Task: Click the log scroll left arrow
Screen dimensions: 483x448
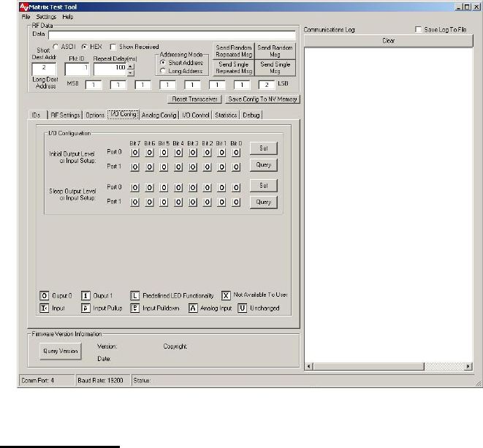Action: [309, 366]
